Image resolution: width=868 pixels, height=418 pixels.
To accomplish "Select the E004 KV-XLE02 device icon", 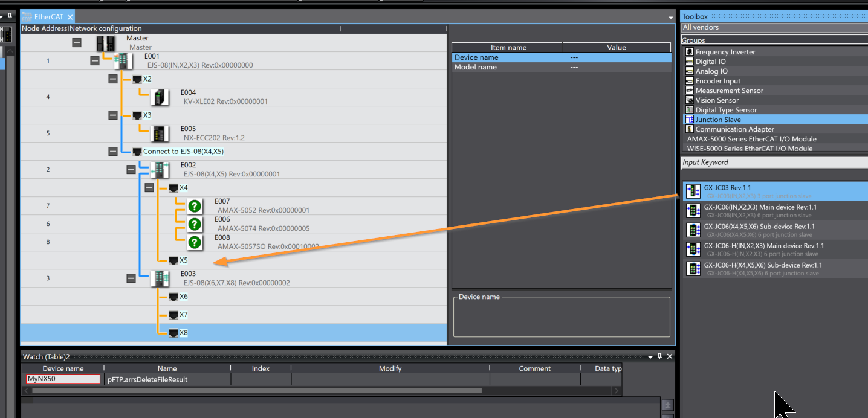I will tap(160, 97).
